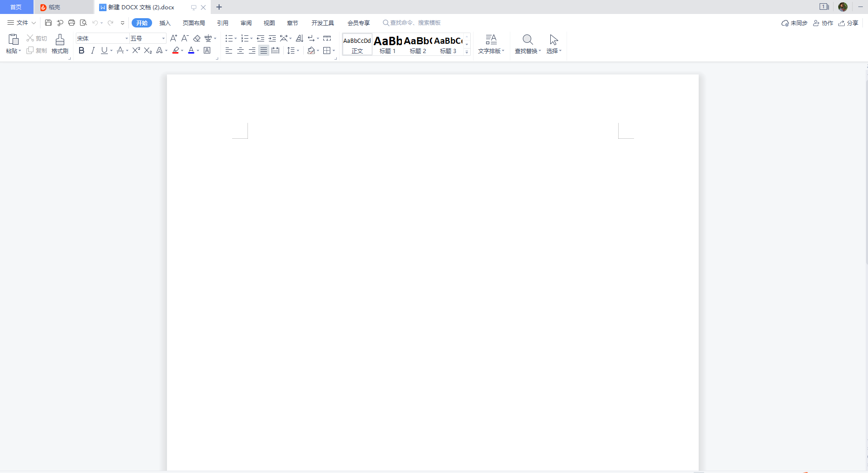
Task: Decrease font size with A- icon
Action: pyautogui.click(x=185, y=38)
